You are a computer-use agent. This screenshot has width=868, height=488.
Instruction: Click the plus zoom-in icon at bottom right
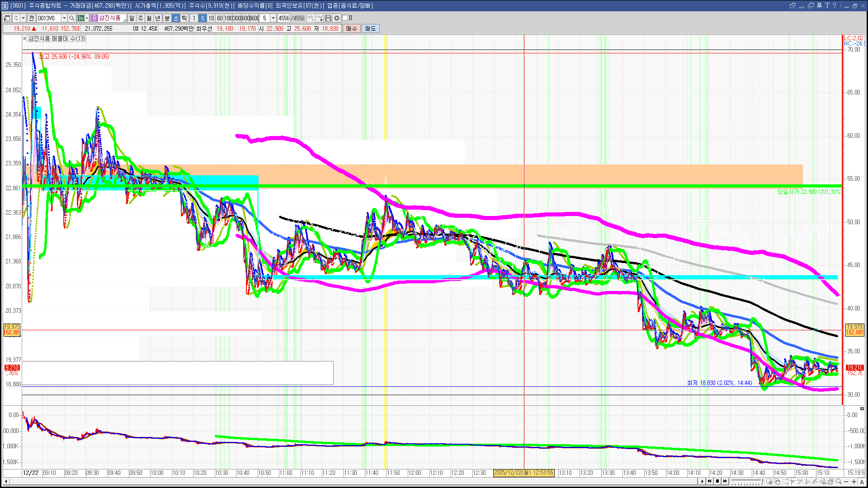tap(854, 482)
